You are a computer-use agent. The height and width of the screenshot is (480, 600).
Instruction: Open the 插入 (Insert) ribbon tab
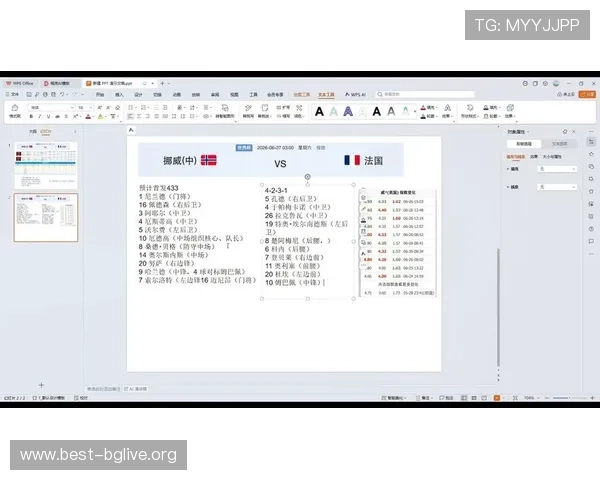(119, 95)
